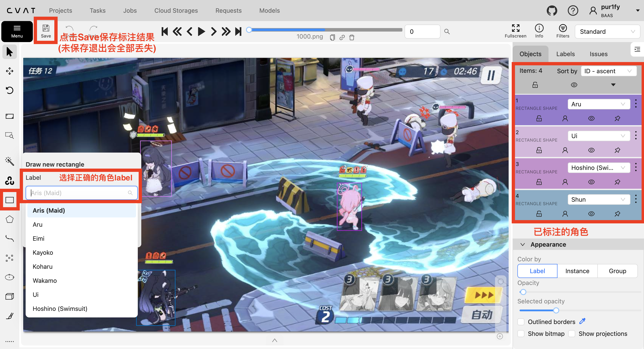Select the polygon drawing tool

9,219
